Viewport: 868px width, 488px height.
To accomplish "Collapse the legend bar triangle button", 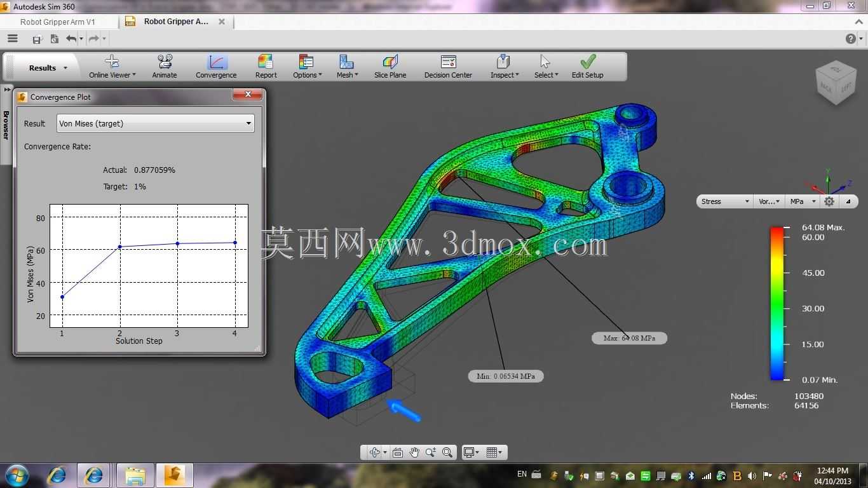I will (x=848, y=201).
